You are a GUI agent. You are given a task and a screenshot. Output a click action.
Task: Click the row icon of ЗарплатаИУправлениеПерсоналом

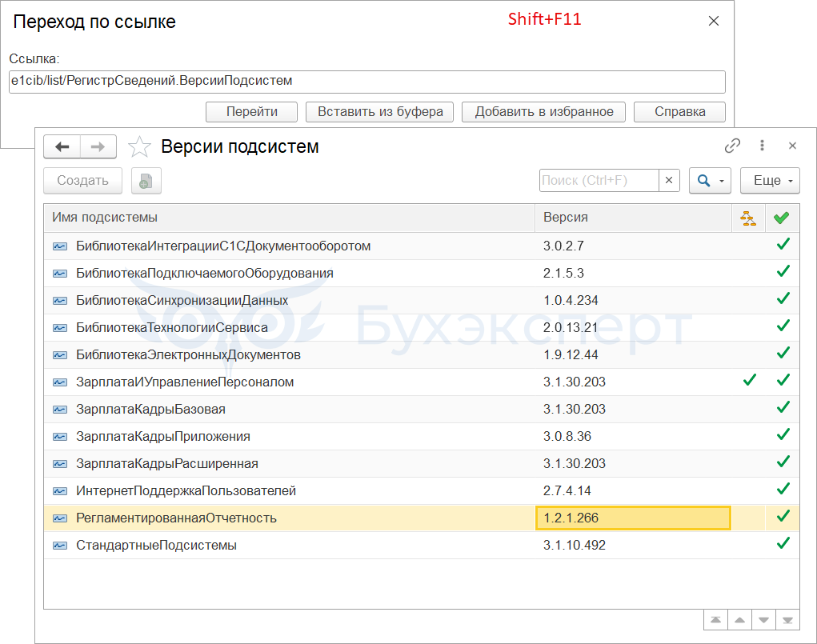(60, 382)
